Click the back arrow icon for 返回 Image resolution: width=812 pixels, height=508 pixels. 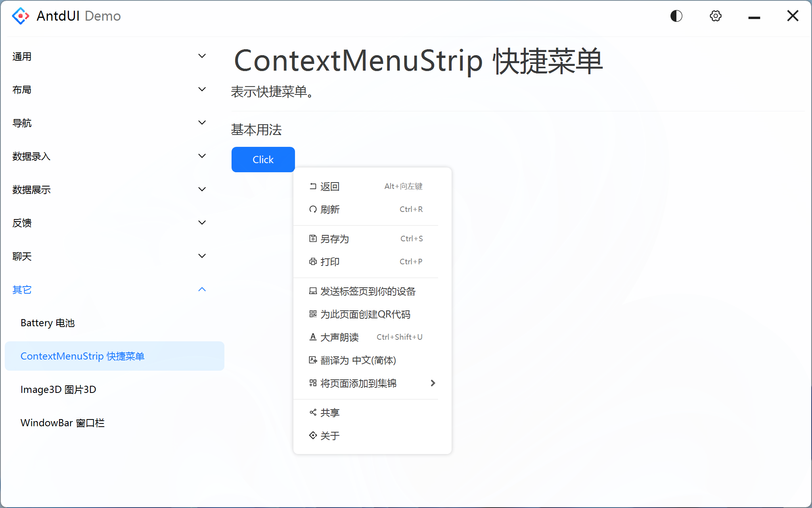tap(313, 186)
